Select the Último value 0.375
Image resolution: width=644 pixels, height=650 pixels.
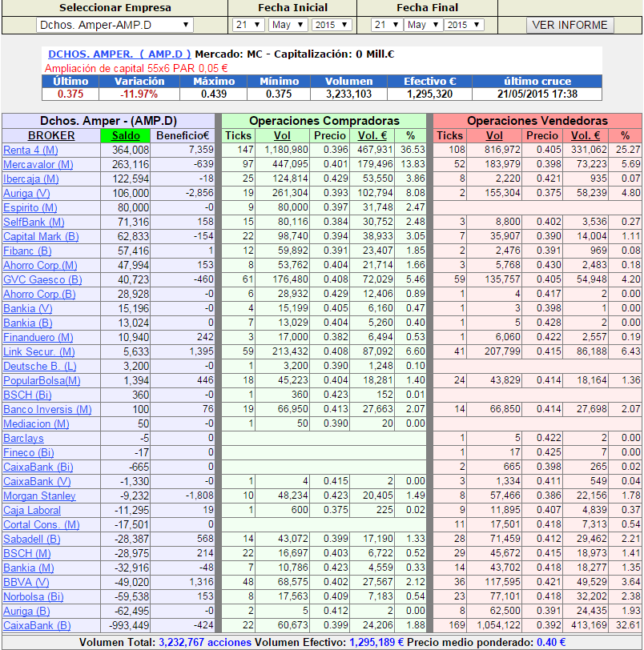click(x=70, y=94)
